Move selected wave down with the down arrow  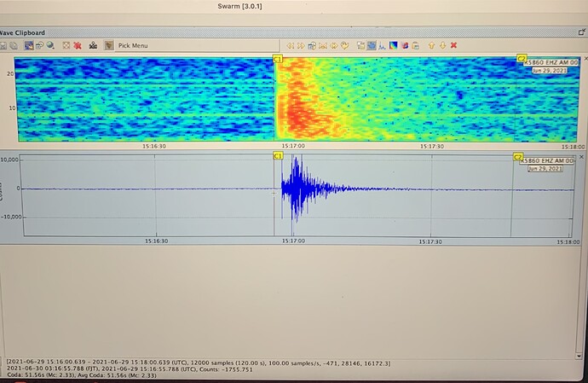tap(442, 46)
